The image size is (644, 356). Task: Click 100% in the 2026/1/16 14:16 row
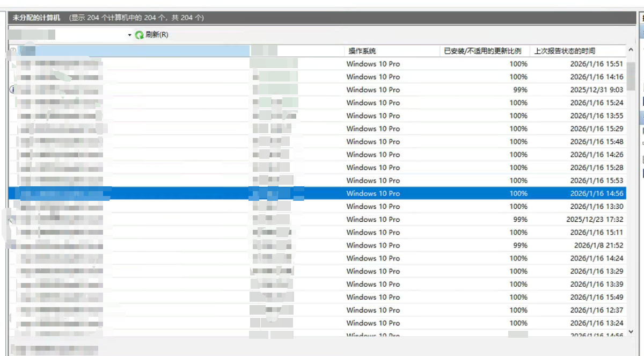pos(518,77)
